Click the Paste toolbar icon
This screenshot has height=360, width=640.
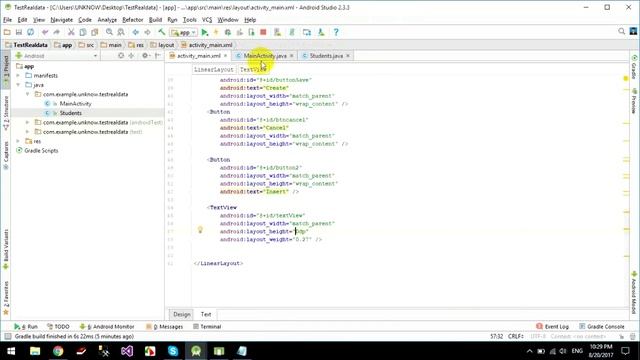(x=95, y=32)
